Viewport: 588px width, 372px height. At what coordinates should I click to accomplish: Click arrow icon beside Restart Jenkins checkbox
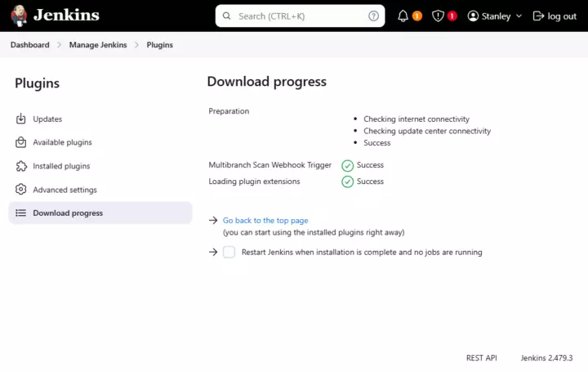click(213, 252)
